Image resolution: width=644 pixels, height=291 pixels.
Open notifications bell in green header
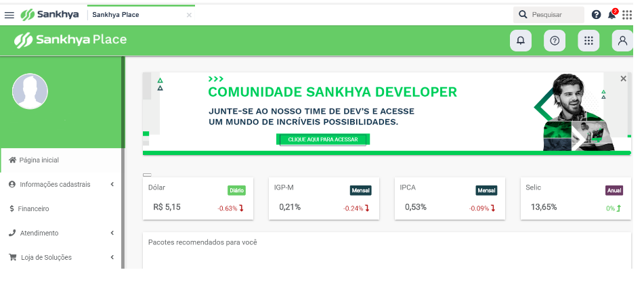[x=521, y=41]
